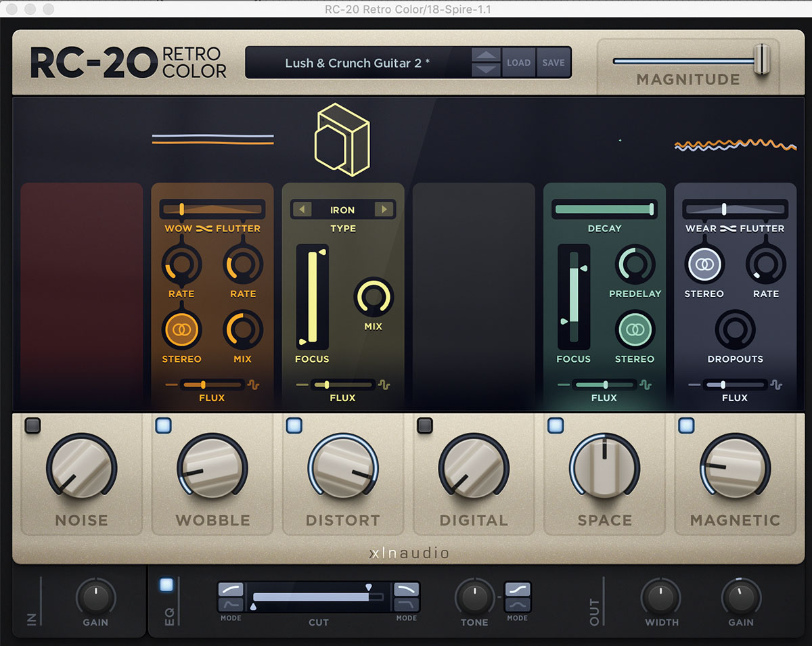Click the Distort FLUX slider
The width and height of the screenshot is (812, 646).
[x=343, y=385]
